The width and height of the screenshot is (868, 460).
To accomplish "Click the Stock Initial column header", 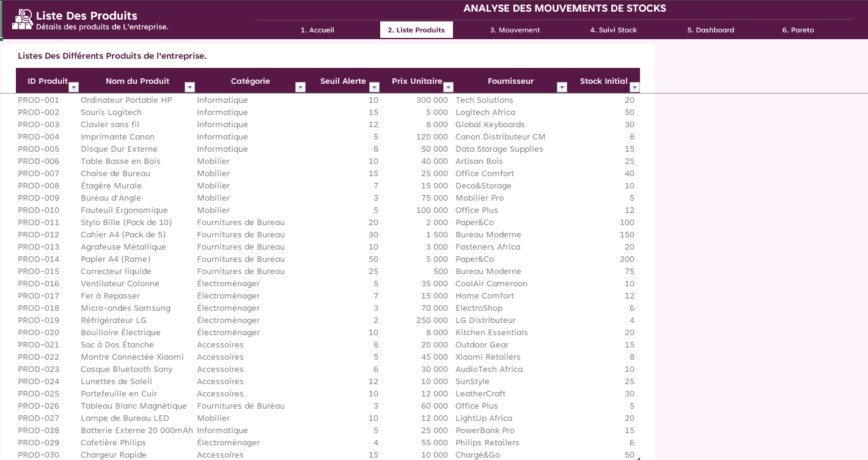I will click(x=603, y=81).
